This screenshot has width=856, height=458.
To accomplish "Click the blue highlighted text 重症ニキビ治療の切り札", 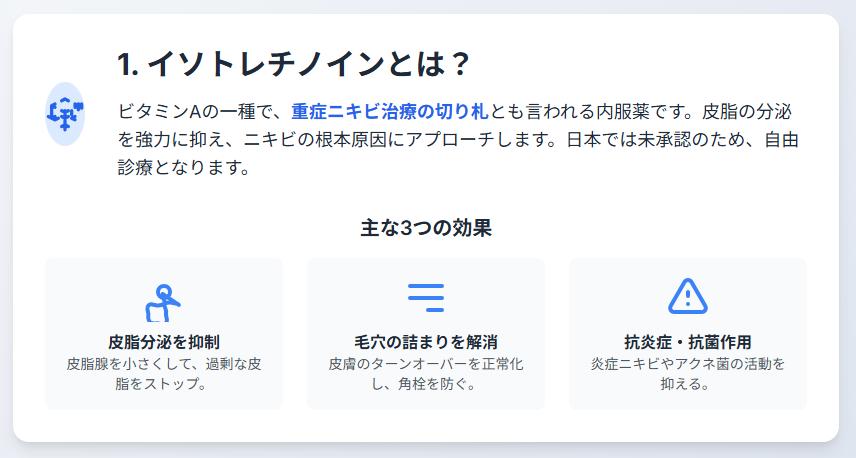I will tap(389, 111).
